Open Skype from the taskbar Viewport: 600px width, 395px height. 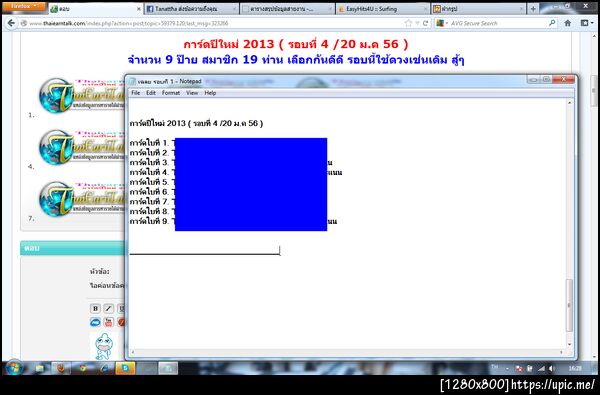(125, 368)
